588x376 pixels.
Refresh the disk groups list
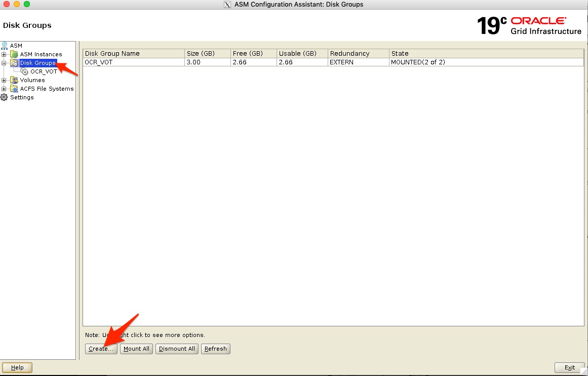[216, 349]
